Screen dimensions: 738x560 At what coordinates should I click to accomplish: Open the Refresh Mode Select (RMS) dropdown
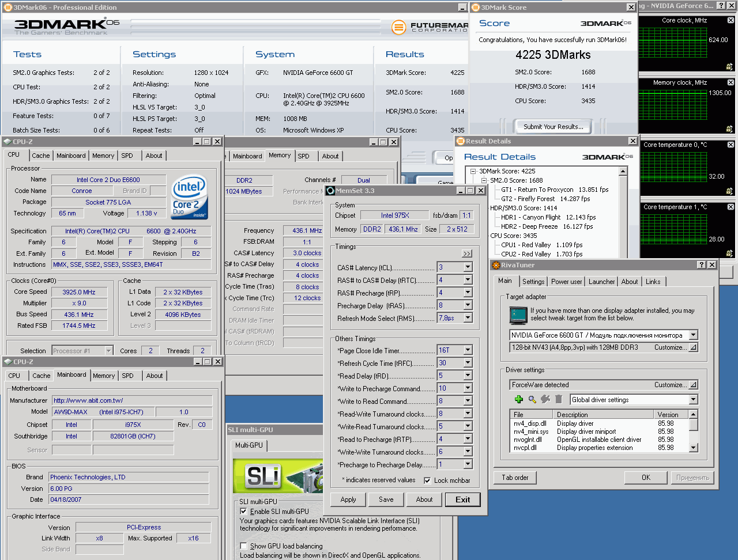coord(468,318)
